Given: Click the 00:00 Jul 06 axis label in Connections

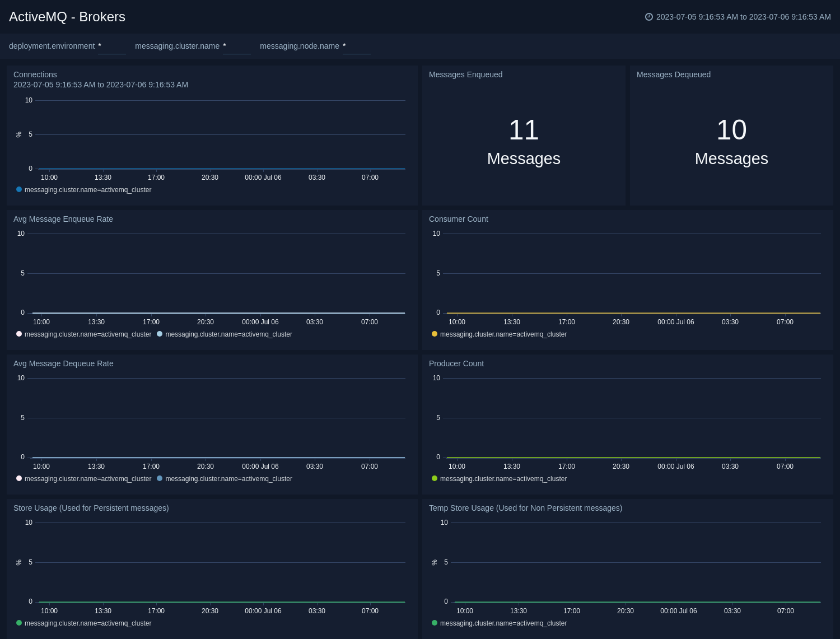Looking at the screenshot, I should pyautogui.click(x=263, y=178).
